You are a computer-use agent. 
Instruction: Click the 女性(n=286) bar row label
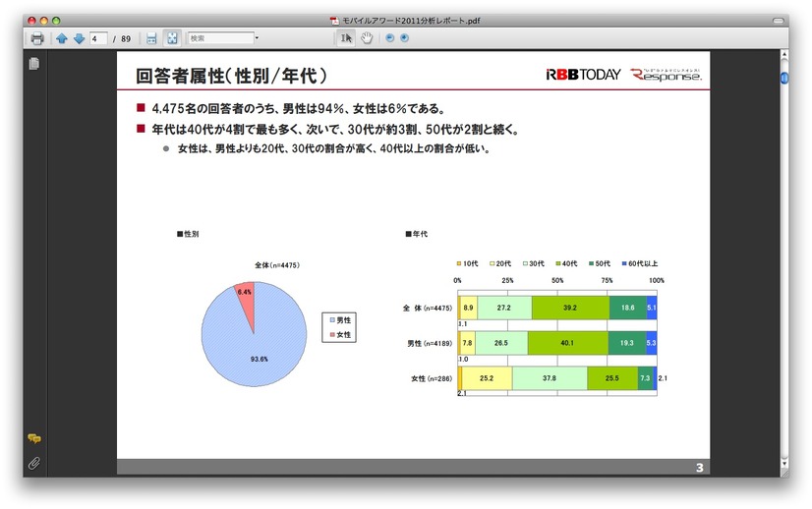pyautogui.click(x=432, y=378)
